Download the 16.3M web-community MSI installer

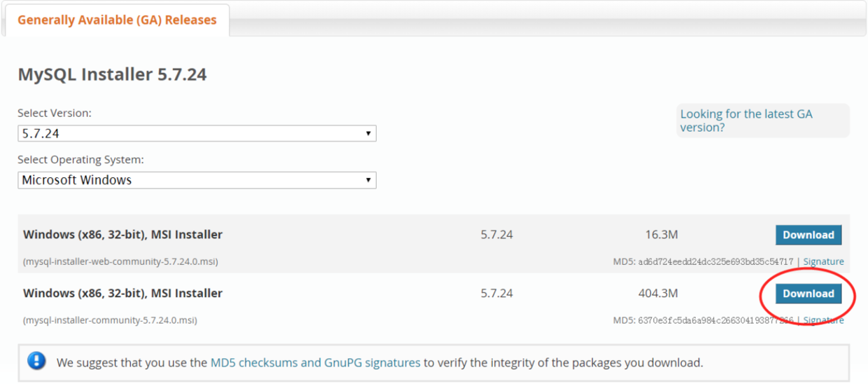pos(808,235)
